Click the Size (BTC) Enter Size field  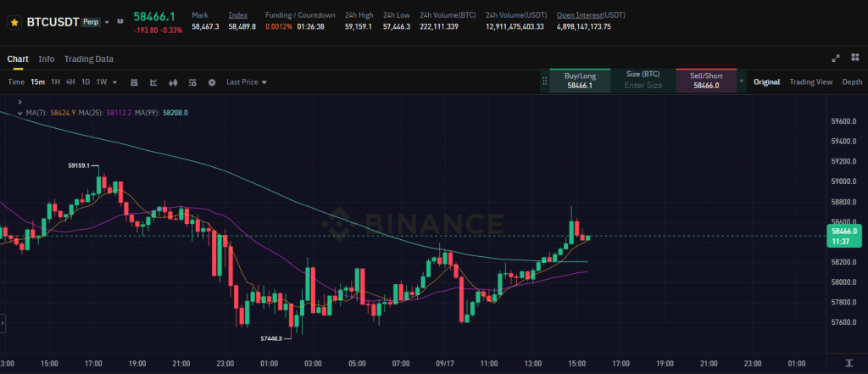tap(643, 81)
